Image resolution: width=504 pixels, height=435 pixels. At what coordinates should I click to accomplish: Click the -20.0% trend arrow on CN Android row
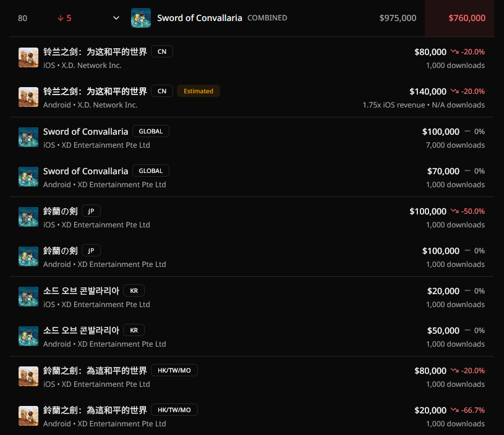click(455, 91)
